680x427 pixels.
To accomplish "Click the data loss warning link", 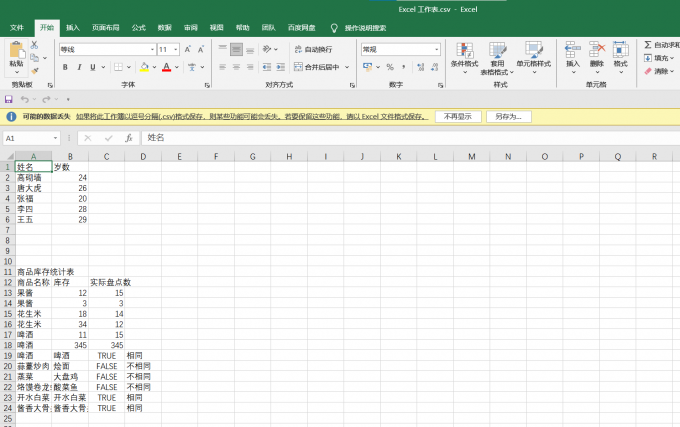I will click(x=252, y=117).
